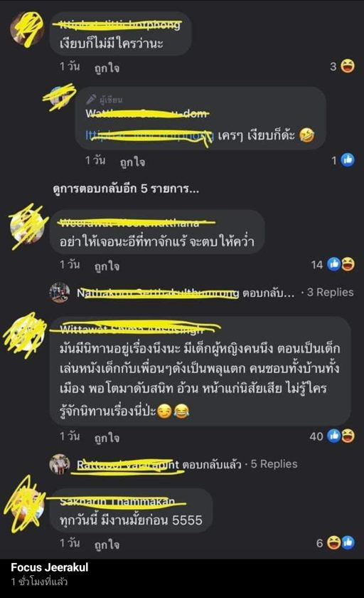
Task: Like the reply 'เครๆ เงียบก็ด้ะ'
Action: (132, 162)
